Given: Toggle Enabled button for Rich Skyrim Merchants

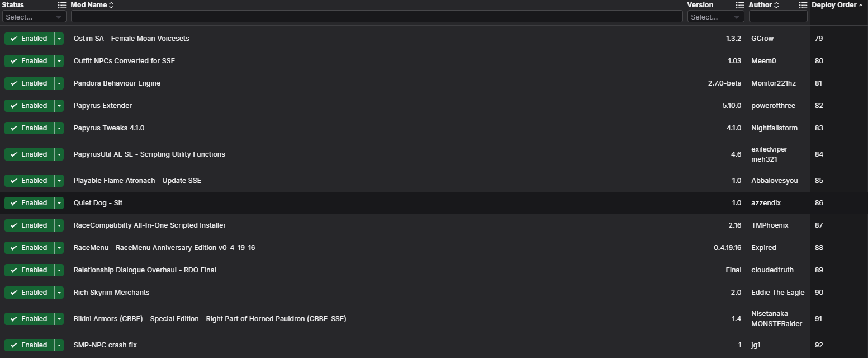Looking at the screenshot, I should 29,293.
